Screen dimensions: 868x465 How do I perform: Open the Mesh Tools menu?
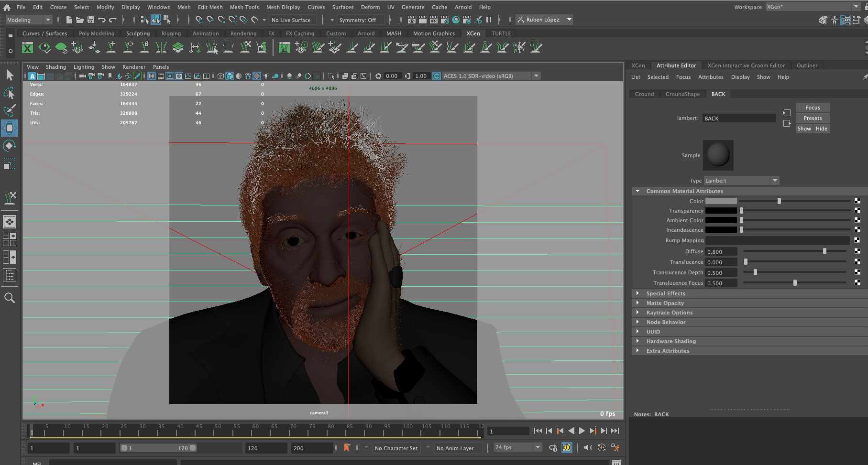244,7
